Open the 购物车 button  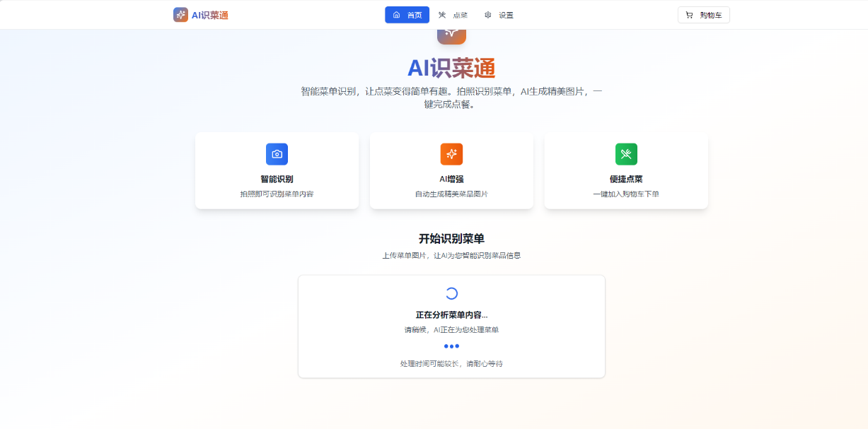[x=703, y=15]
